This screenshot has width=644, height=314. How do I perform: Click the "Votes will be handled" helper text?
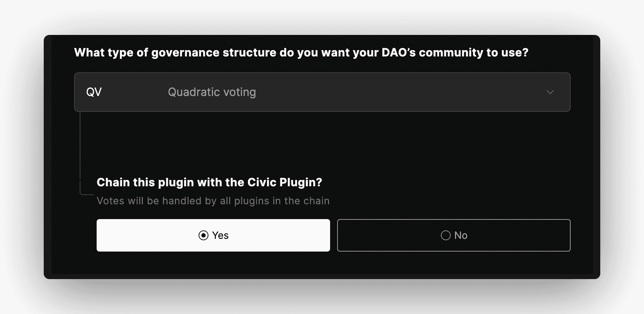coord(213,201)
